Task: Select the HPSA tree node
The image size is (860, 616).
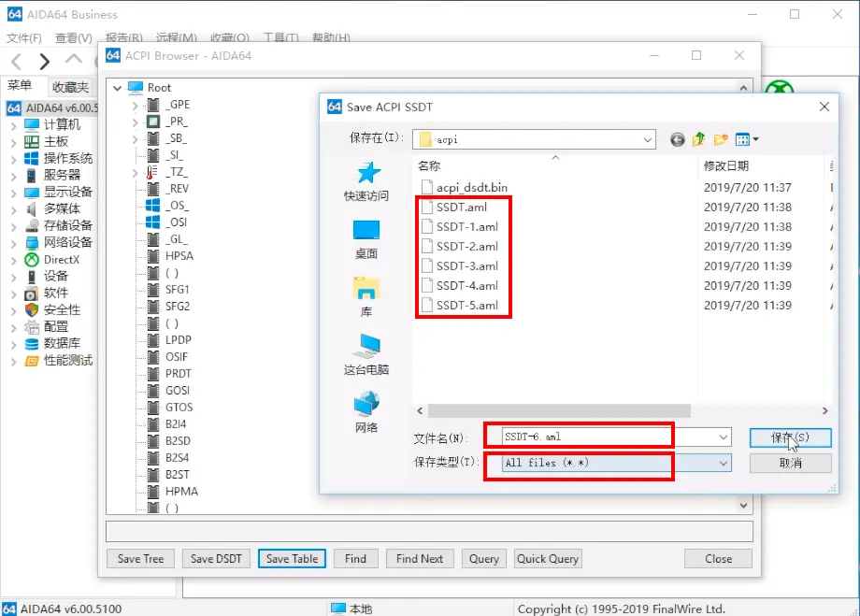Action: tap(179, 256)
